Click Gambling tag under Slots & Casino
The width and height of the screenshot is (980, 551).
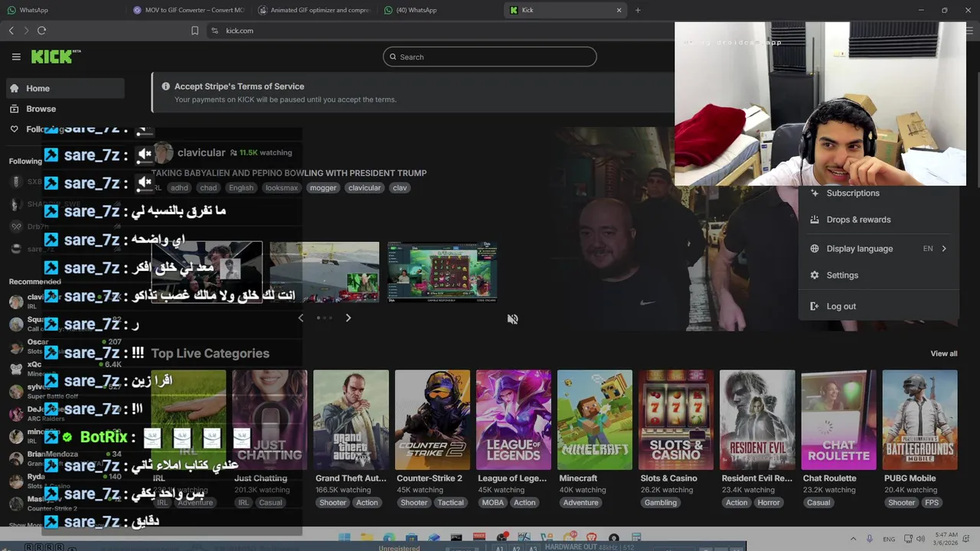661,503
